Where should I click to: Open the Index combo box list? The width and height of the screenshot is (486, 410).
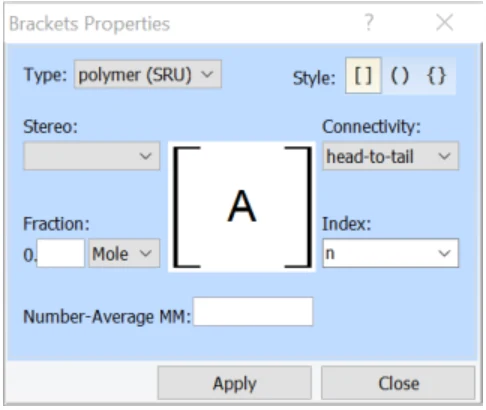445,253
